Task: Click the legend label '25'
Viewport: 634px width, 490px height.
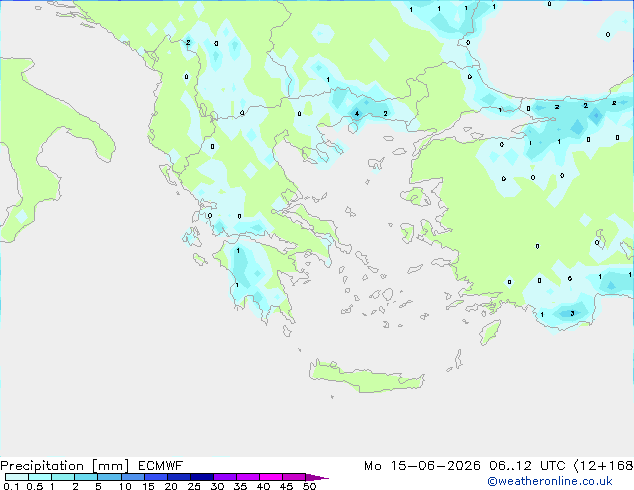Action: tap(194, 486)
